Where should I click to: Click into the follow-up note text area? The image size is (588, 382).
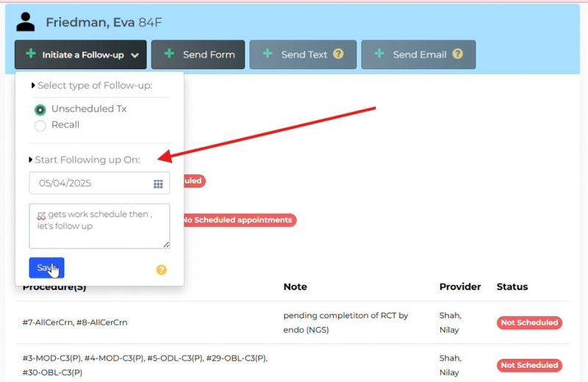tap(99, 226)
